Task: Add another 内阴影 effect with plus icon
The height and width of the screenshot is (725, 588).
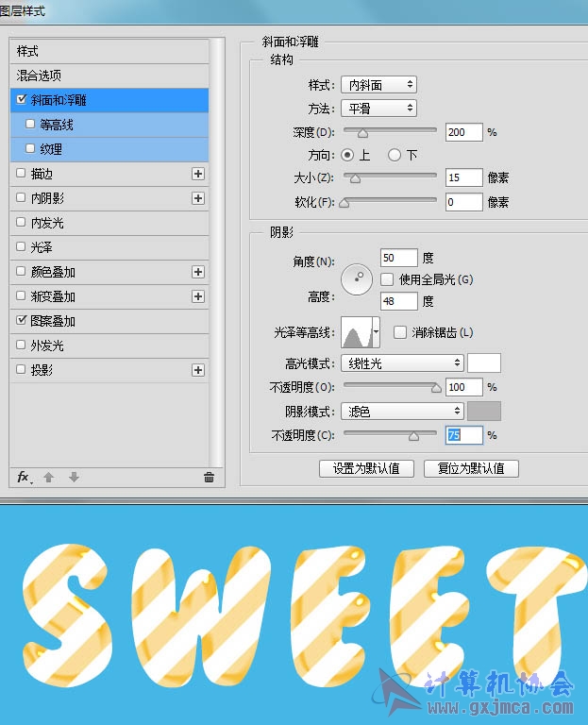Action: [198, 198]
